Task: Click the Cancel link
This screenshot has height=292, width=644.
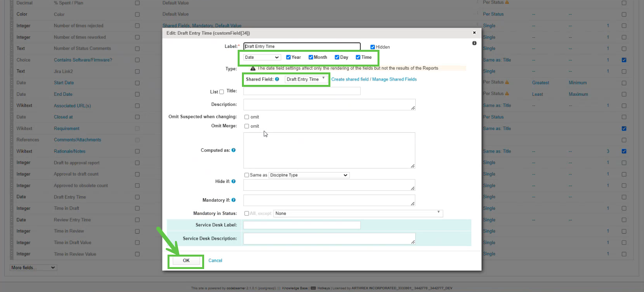Action: (215, 260)
